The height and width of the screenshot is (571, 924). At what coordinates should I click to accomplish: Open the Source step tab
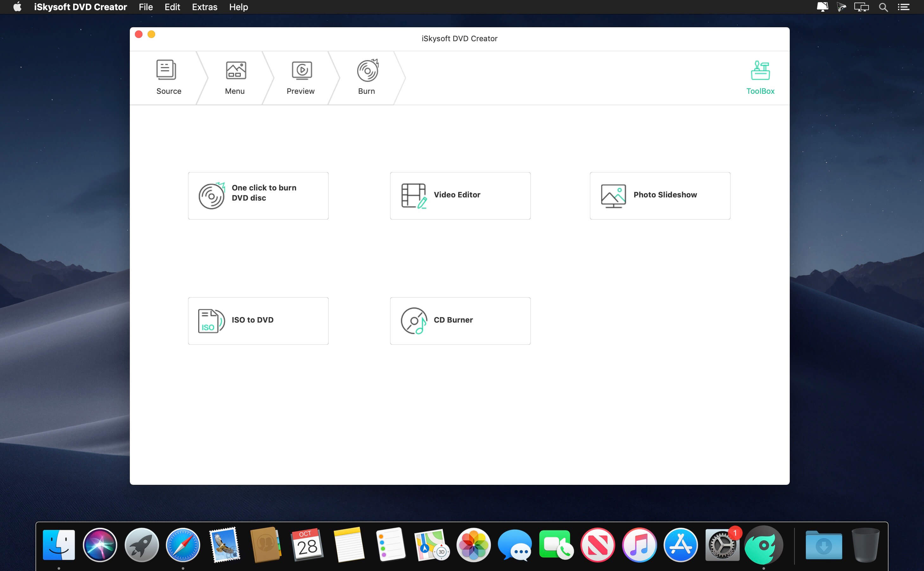click(x=169, y=78)
